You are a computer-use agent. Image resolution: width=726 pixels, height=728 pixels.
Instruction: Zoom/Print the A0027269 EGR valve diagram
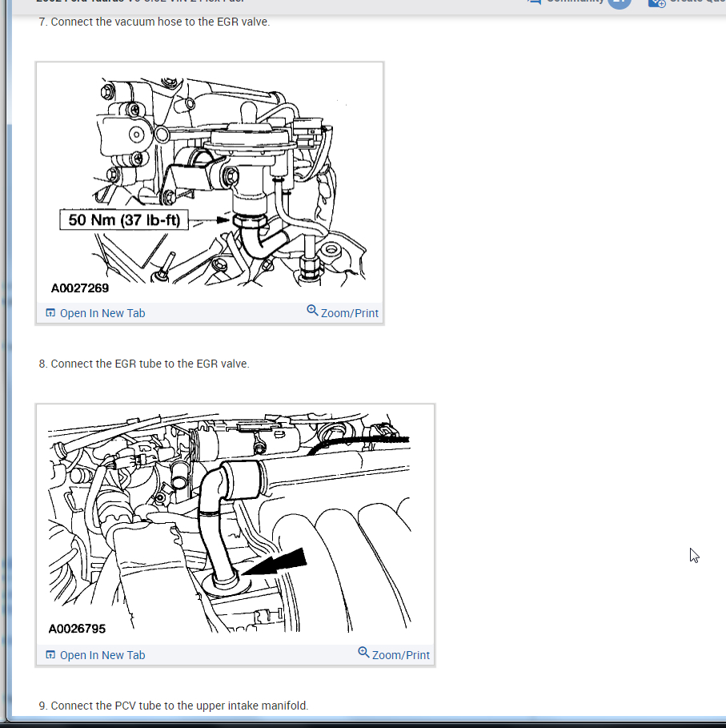coord(343,312)
